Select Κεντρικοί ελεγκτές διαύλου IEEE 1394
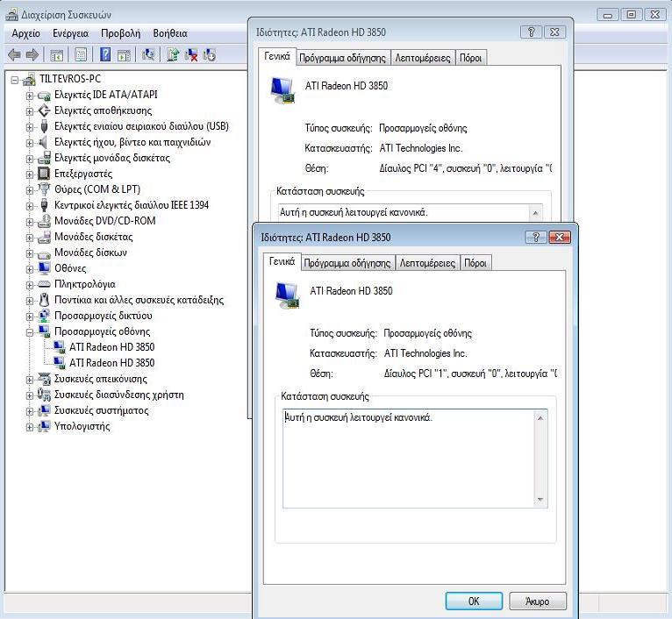 click(132, 205)
